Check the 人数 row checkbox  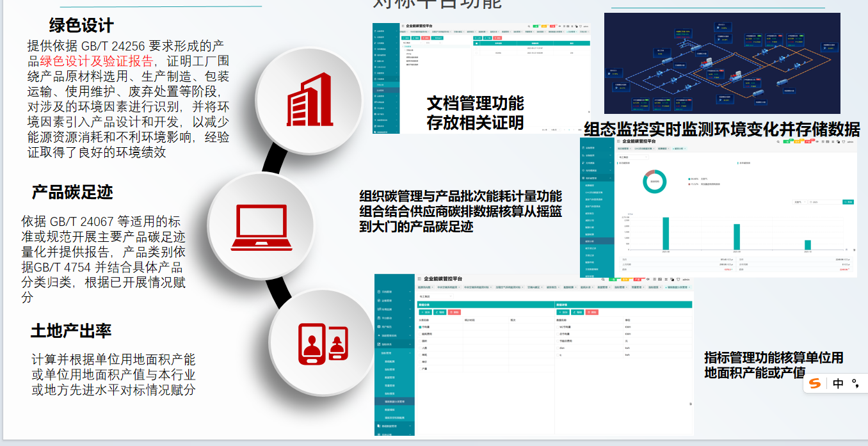coord(420,348)
